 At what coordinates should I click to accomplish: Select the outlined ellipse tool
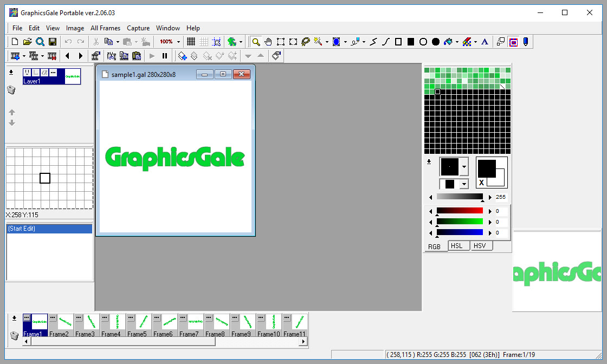click(423, 42)
